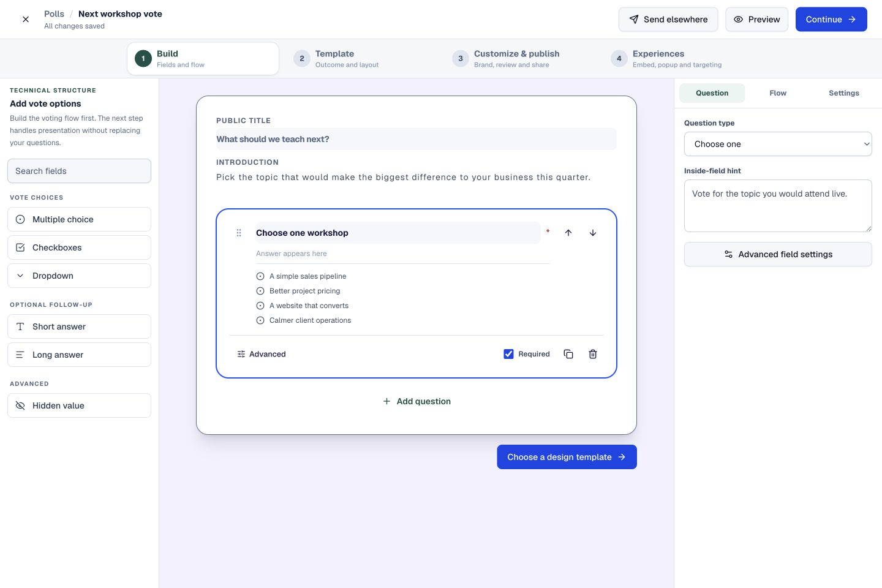The height and width of the screenshot is (588, 882).
Task: Select the 'A website that converts' option
Action: 303,306
